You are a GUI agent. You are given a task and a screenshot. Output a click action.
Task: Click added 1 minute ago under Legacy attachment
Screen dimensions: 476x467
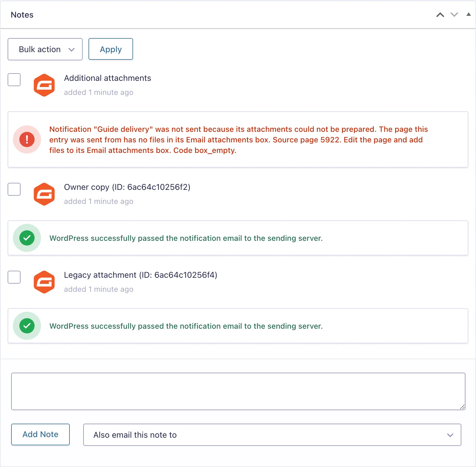tap(99, 289)
